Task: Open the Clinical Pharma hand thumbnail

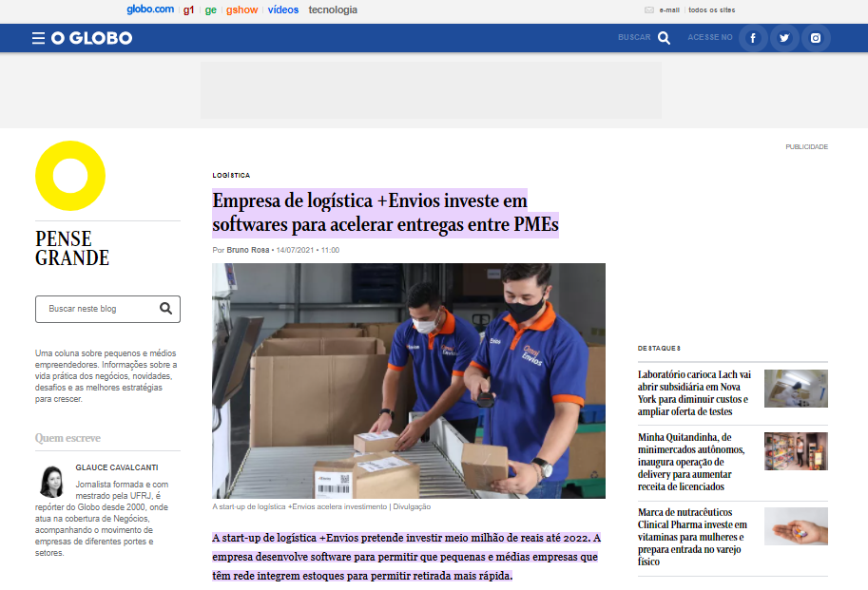Action: (x=796, y=526)
